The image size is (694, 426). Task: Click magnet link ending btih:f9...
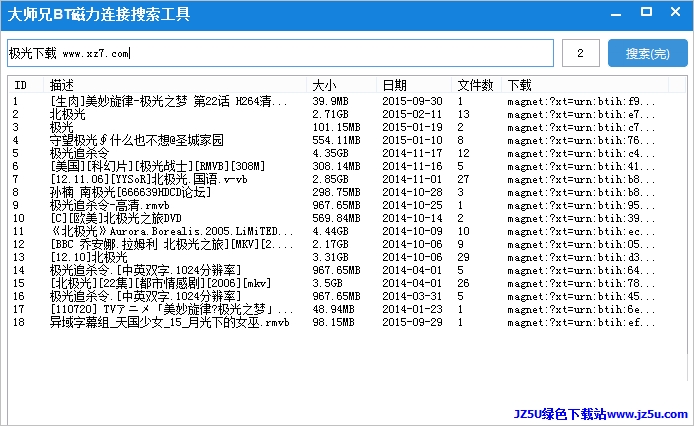pos(581,102)
